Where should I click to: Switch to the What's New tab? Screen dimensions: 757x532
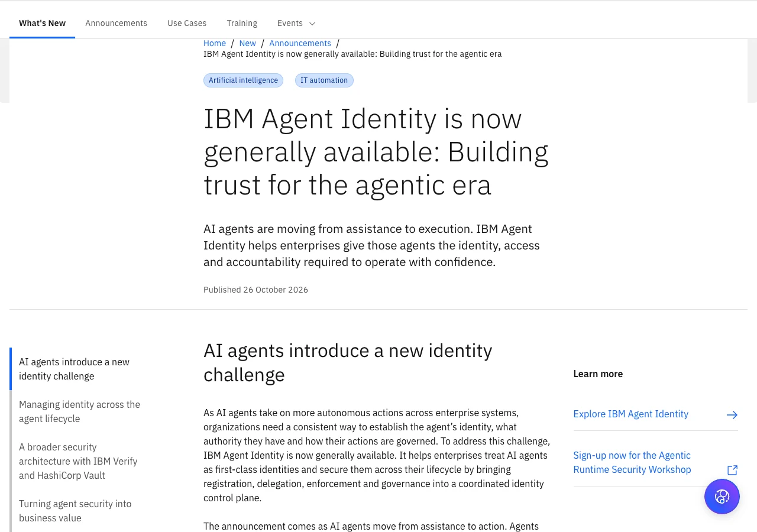(42, 23)
